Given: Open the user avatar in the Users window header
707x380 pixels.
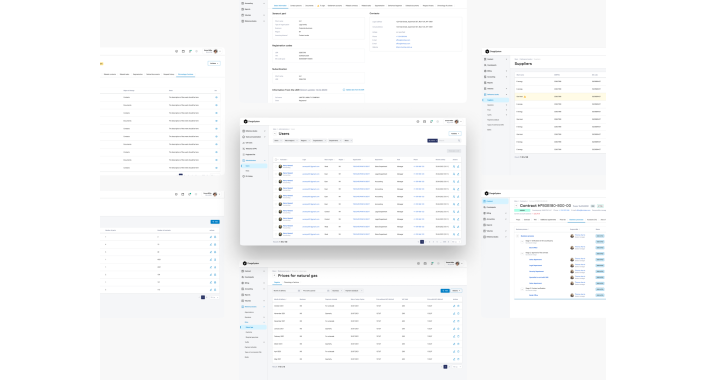Looking at the screenshot, I should (456, 121).
